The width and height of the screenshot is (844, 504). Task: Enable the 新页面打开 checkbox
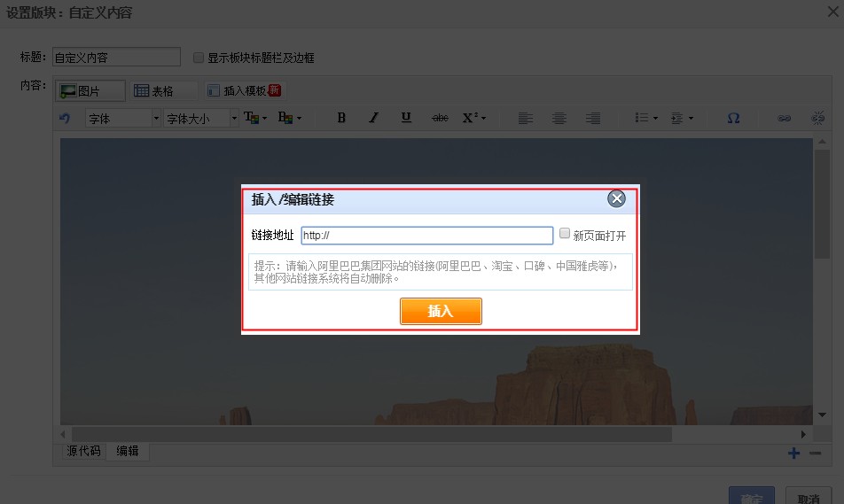565,234
